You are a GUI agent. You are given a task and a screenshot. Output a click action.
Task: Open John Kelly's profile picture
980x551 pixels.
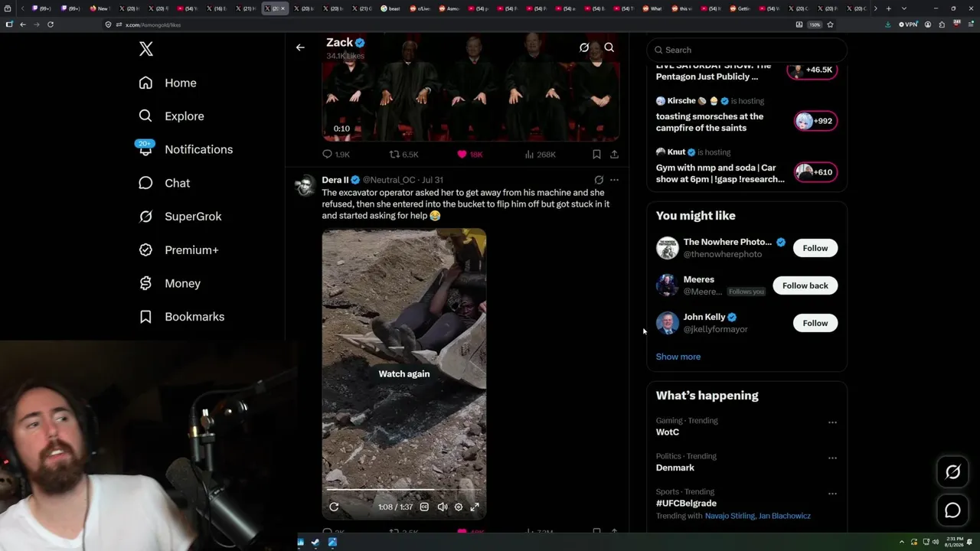pos(668,323)
